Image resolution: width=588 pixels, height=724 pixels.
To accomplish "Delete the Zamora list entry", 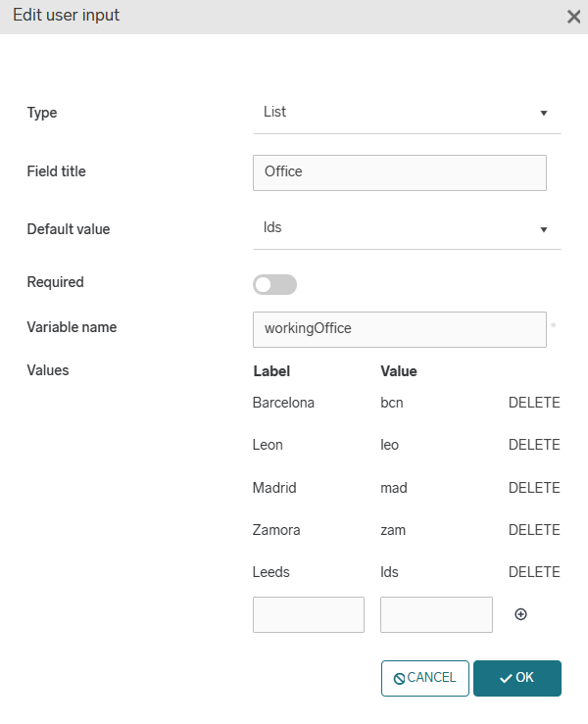I will (533, 530).
